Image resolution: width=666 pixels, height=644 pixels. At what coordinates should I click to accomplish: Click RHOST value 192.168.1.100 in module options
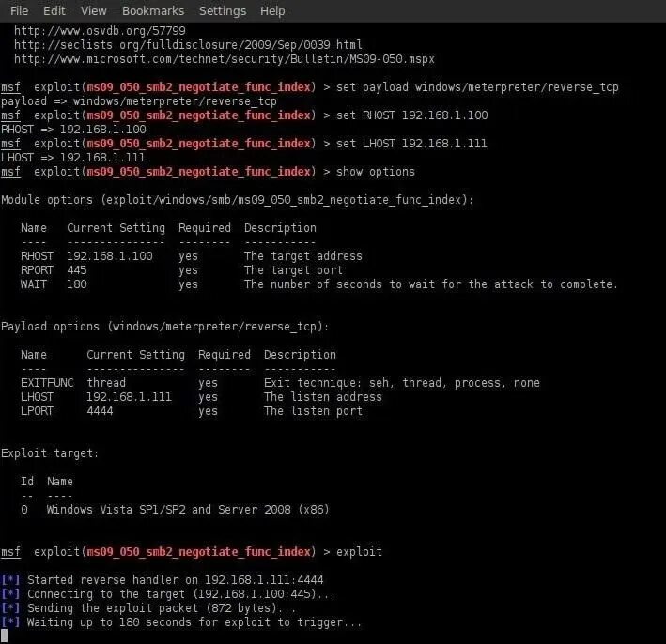pos(110,256)
